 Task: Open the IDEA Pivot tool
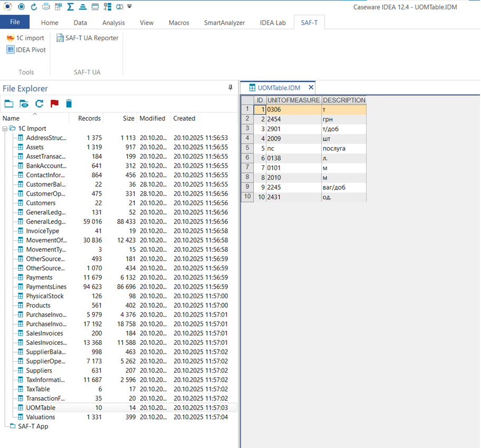click(26, 50)
